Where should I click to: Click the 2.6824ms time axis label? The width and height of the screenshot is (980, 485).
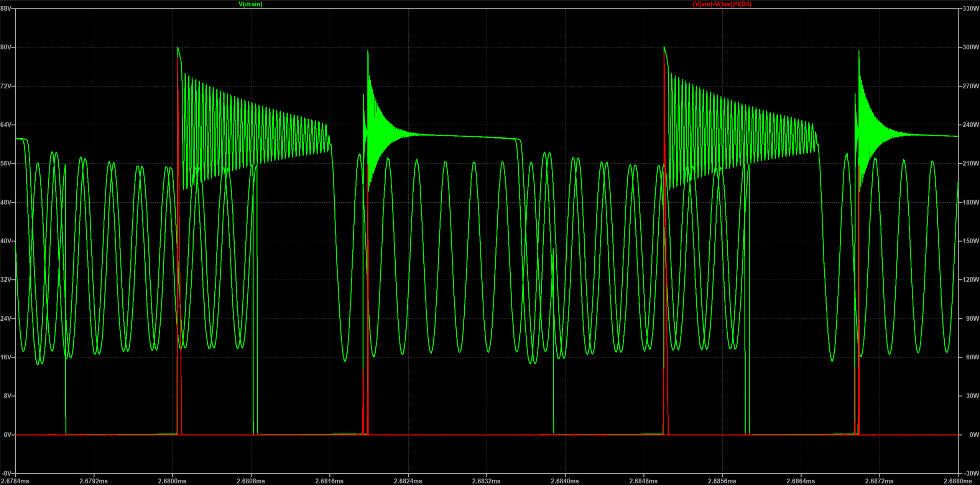pyautogui.click(x=408, y=481)
